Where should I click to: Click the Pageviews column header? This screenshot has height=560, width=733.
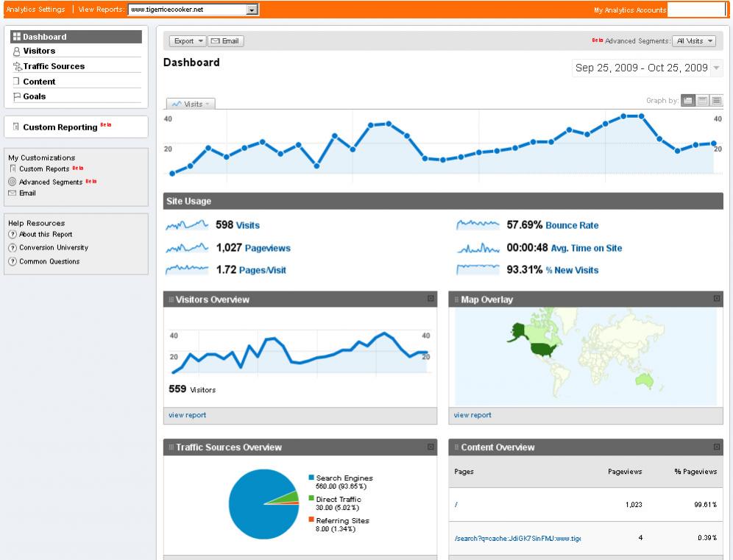tap(625, 472)
